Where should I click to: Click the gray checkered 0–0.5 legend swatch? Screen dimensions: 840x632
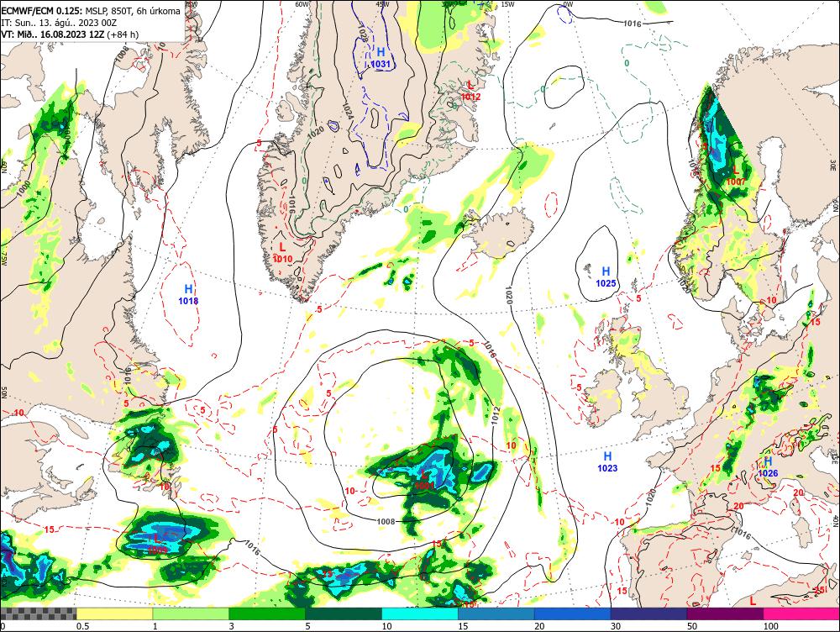[x=38, y=614]
